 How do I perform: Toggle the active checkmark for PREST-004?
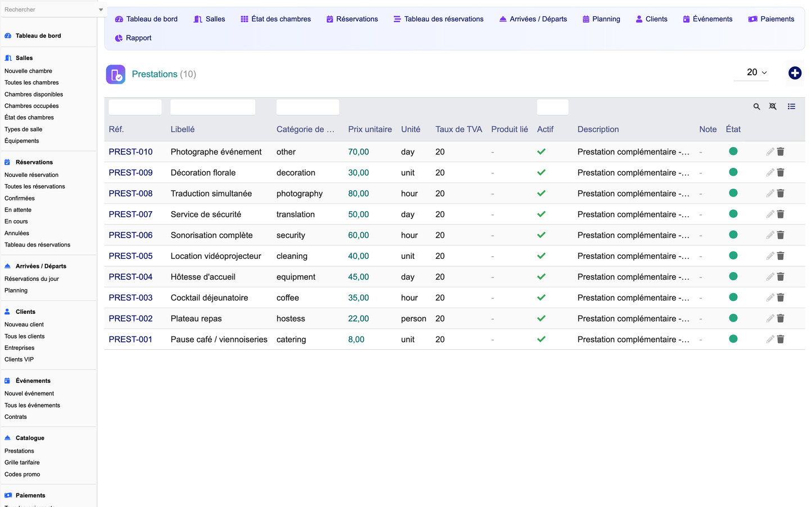point(541,276)
